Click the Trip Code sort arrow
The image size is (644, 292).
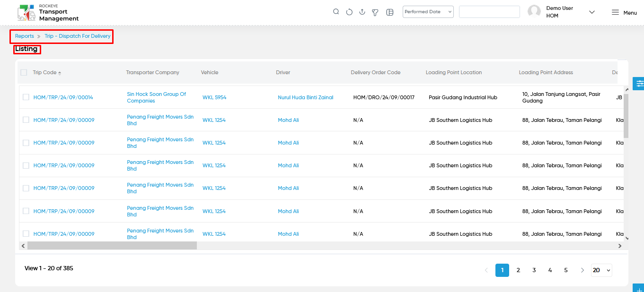[x=60, y=73]
